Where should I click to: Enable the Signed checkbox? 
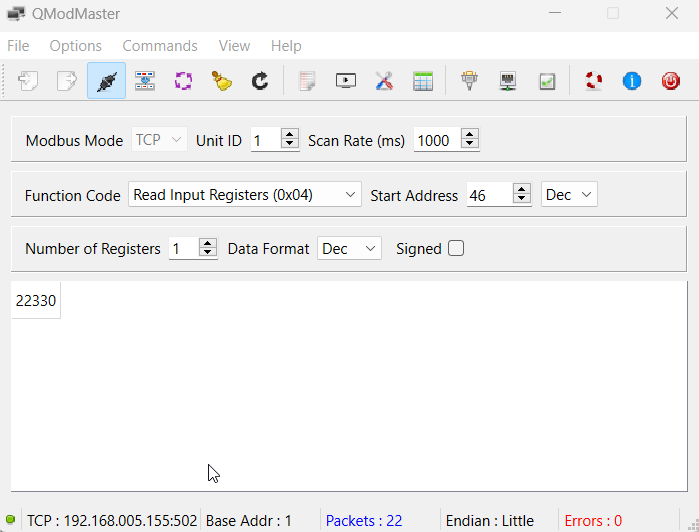tap(456, 248)
